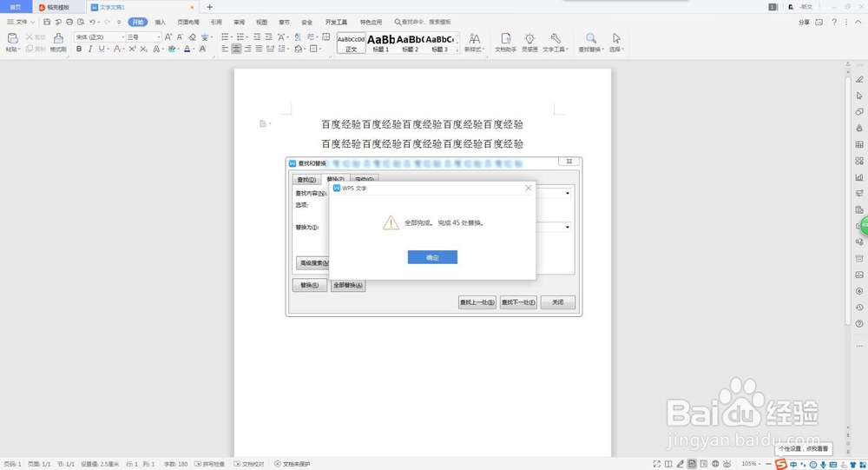The width and height of the screenshot is (868, 470).
Task: Toggle 拼写检查 spell check in status bar
Action: 210,464
